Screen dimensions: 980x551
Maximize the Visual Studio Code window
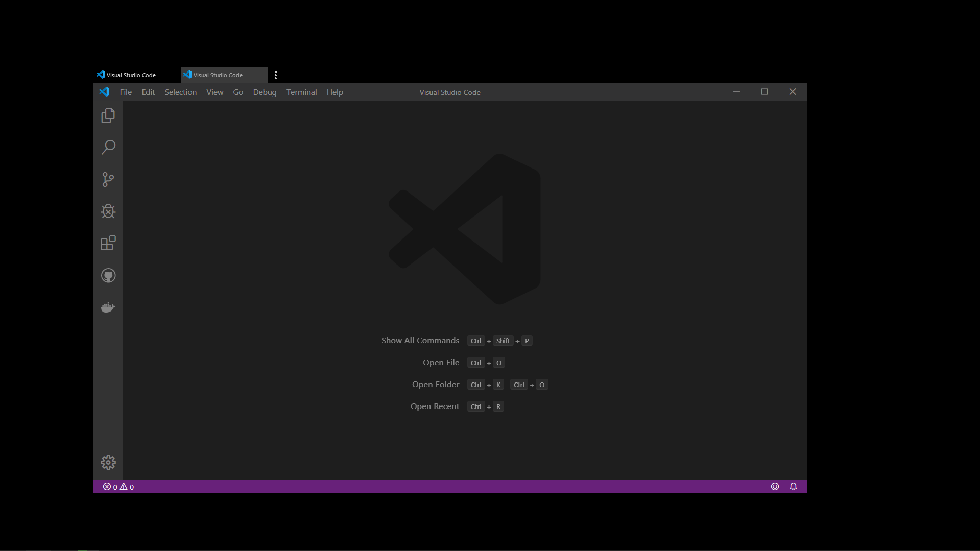(764, 92)
